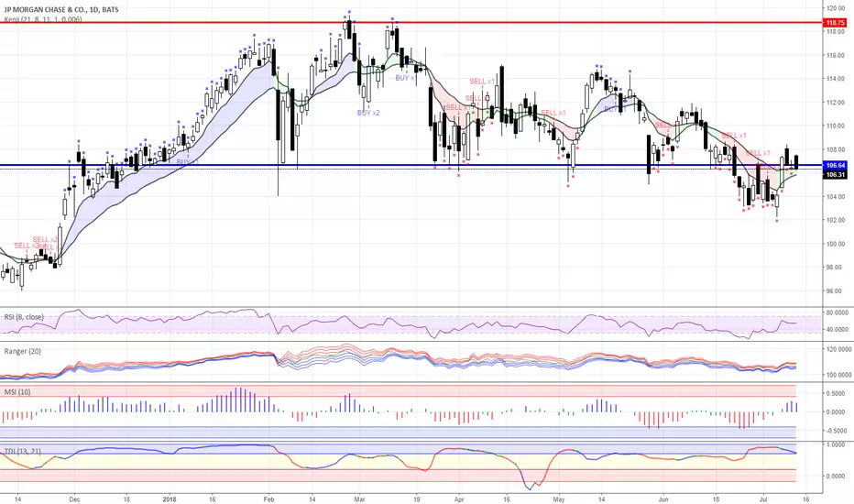
Task: Select the Ranger (20) indicator label
Action: coord(23,352)
